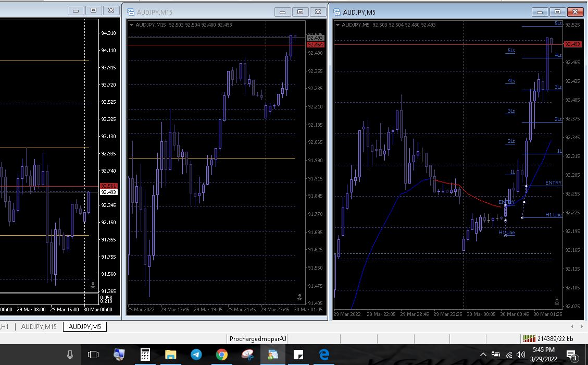Launch Google Chrome from the taskbar
Viewport: 588px width, 365px height.
pos(222,355)
